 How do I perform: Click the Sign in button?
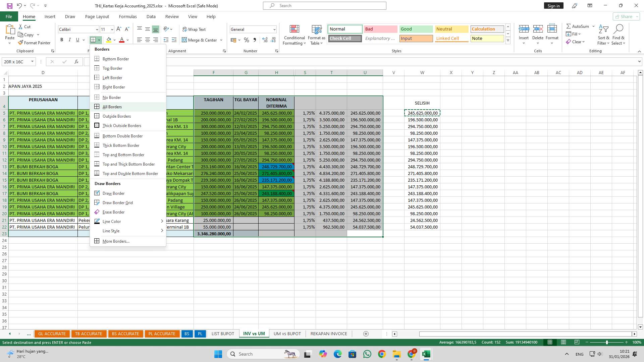pos(553,6)
